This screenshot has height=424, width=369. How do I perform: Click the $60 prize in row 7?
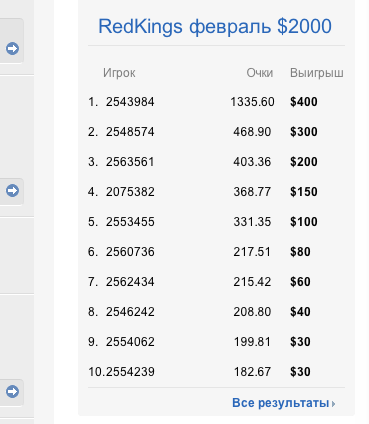pos(300,282)
